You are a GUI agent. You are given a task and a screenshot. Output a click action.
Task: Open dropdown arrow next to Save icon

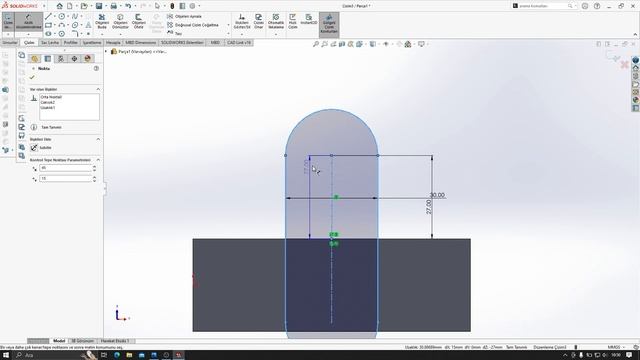pyautogui.click(x=106, y=6)
